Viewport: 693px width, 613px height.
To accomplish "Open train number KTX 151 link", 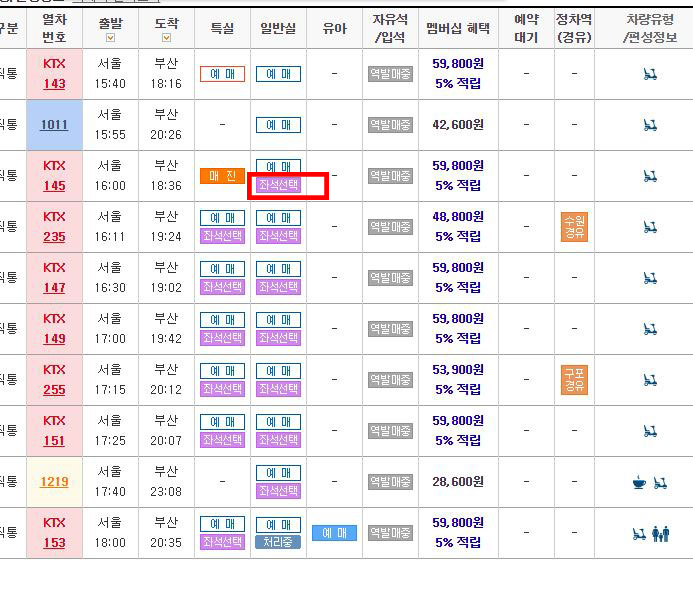I will pyautogui.click(x=54, y=441).
